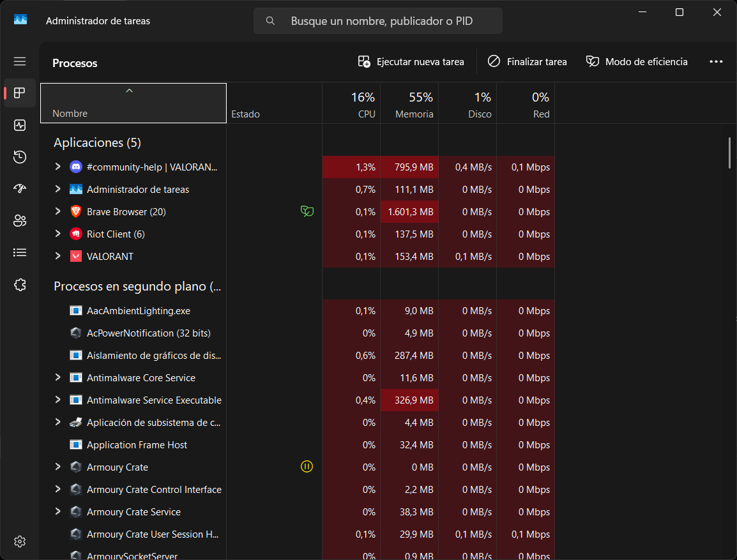
Task: Click the AacAmbientLighting.exe process icon
Action: (x=75, y=310)
